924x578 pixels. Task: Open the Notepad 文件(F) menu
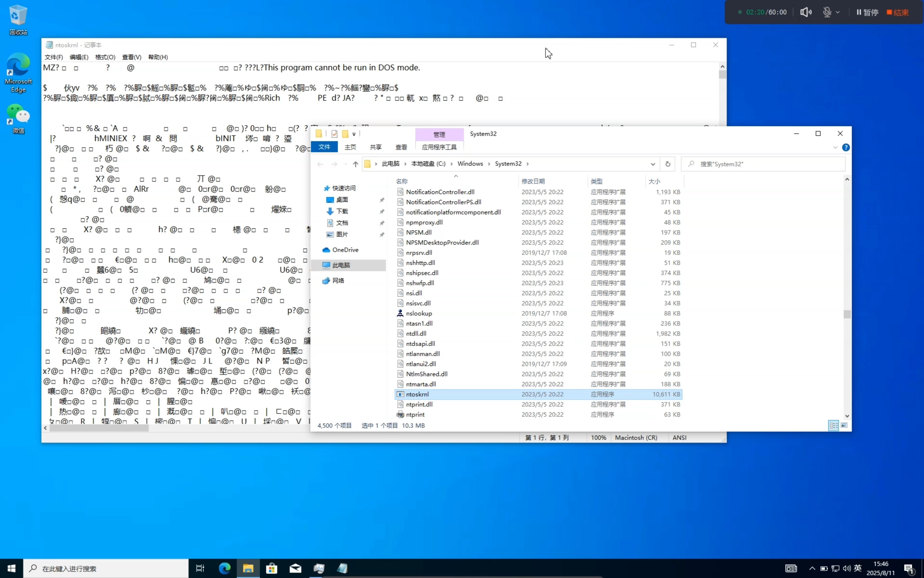[53, 57]
